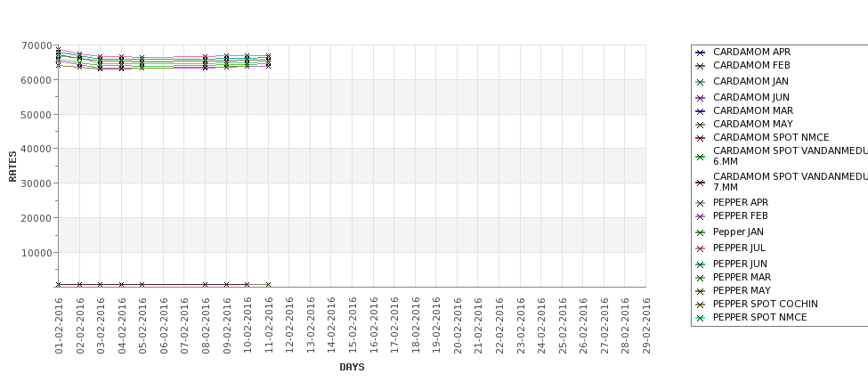Image resolution: width=868 pixels, height=382 pixels.
Task: Click the 05-02-2016 date axis label
Action: coord(142,326)
